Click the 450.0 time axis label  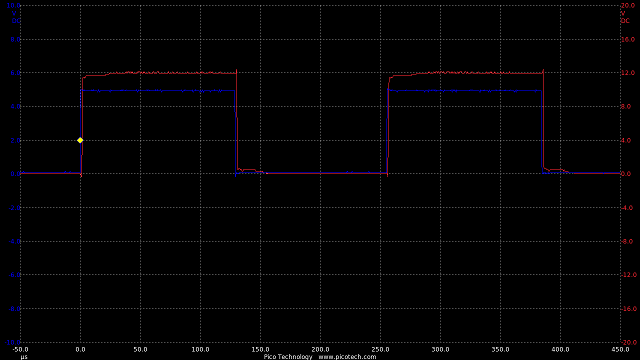click(620, 350)
